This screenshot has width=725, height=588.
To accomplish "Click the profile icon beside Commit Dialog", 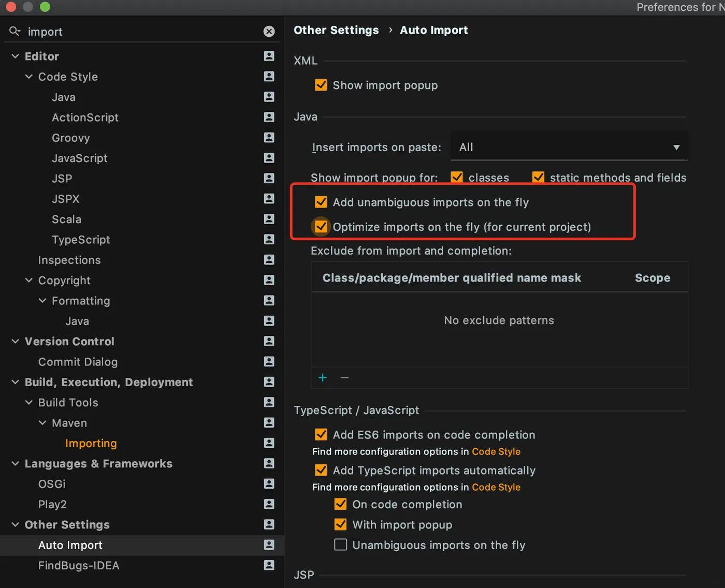I will coord(269,362).
